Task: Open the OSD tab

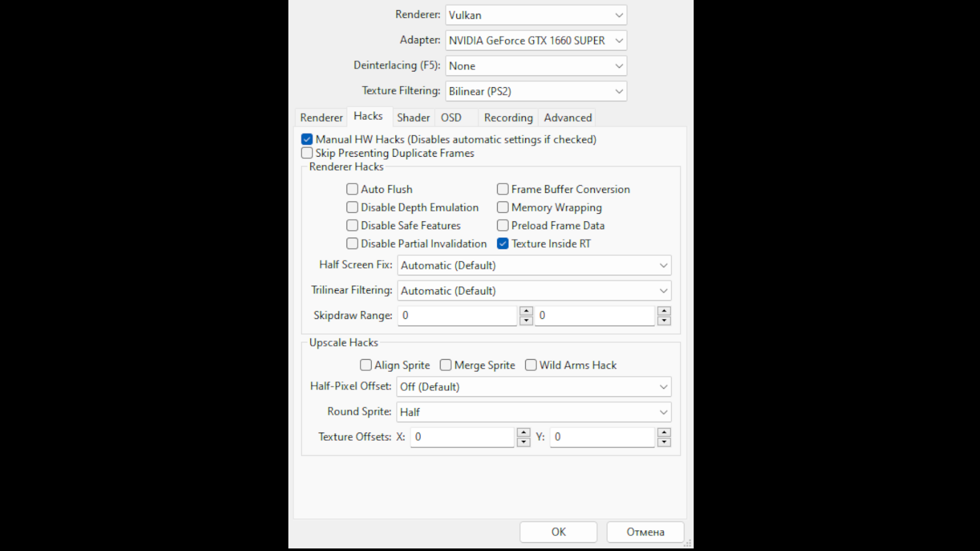Action: [451, 117]
